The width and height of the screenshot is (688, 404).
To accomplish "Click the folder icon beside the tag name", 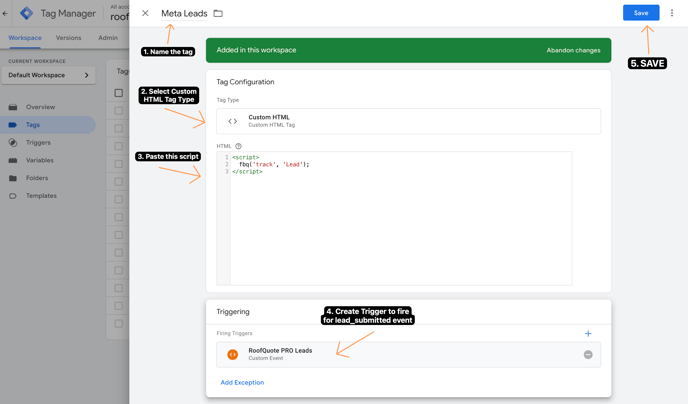I will pyautogui.click(x=218, y=14).
